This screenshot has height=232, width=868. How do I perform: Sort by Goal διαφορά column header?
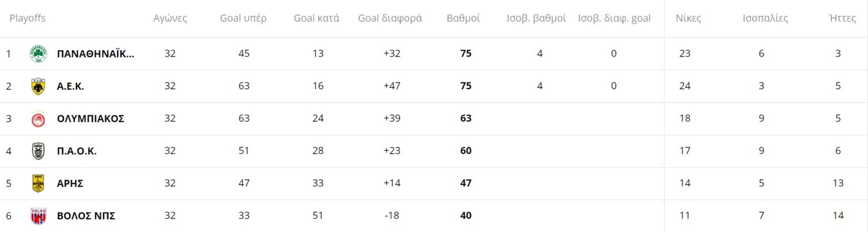point(390,18)
